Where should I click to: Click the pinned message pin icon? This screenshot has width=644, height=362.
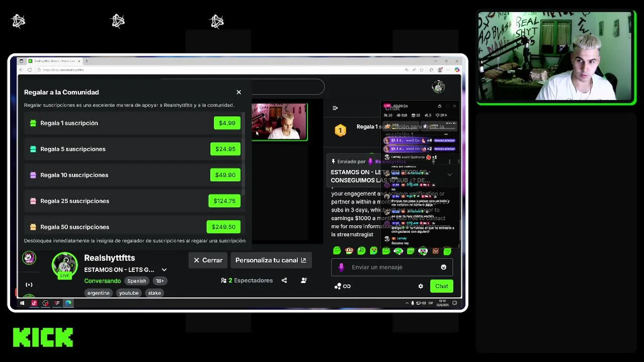(333, 161)
